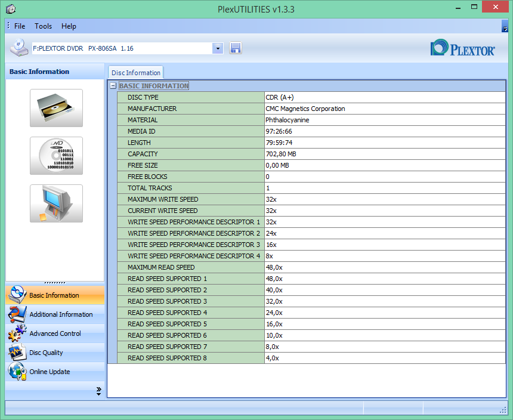Select the 10,0x read speed value
The image size is (513, 420).
point(274,335)
